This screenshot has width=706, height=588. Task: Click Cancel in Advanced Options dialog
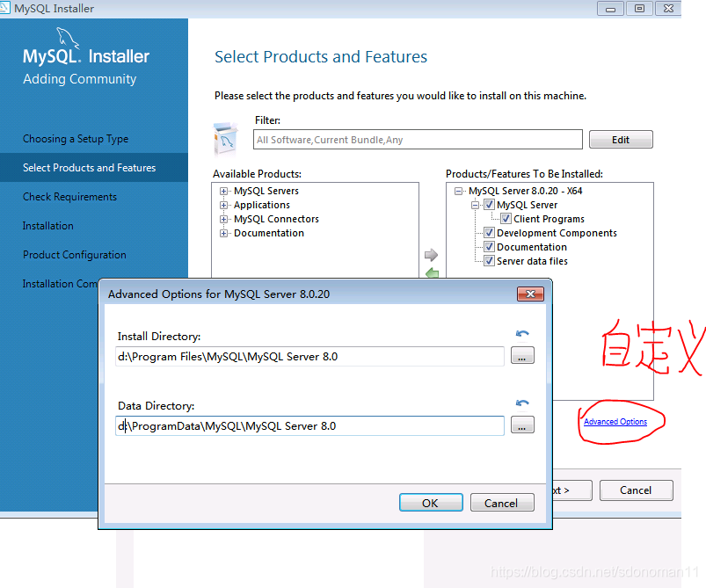pos(502,503)
